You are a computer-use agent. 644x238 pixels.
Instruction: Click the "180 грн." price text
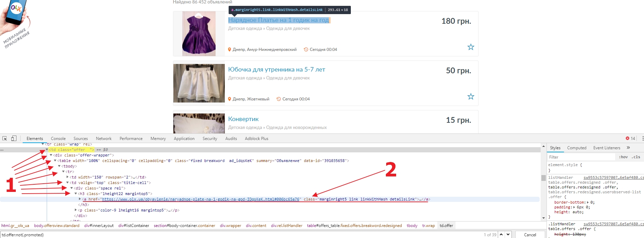456,21
